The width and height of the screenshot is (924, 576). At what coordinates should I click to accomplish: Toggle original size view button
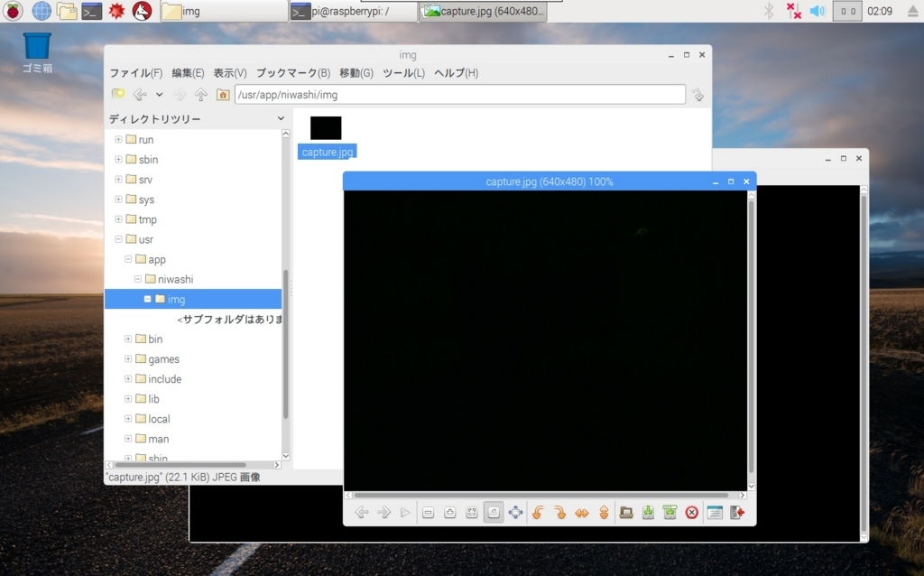tap(494, 512)
